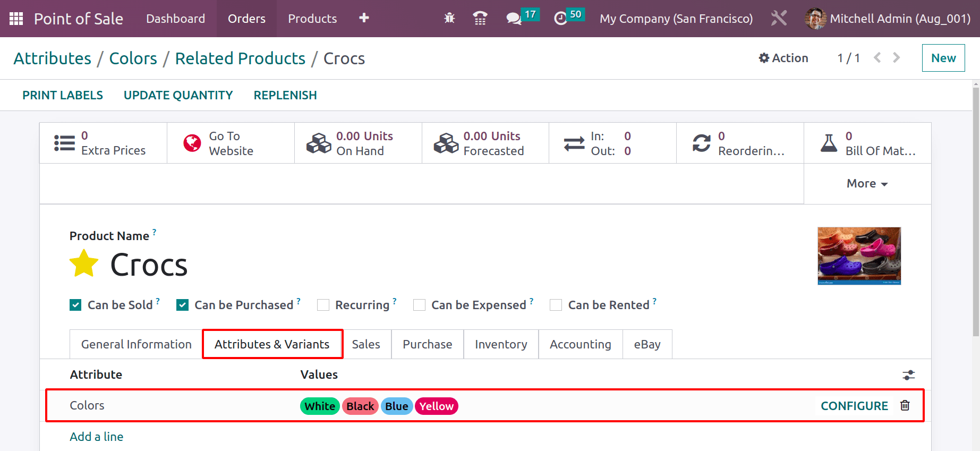Click the Crocs product image thumbnail
The image size is (980, 451).
(859, 256)
